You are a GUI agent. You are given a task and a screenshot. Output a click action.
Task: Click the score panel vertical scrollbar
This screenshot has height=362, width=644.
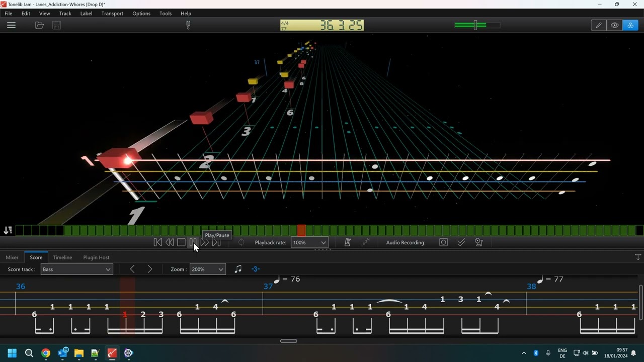[x=640, y=302]
